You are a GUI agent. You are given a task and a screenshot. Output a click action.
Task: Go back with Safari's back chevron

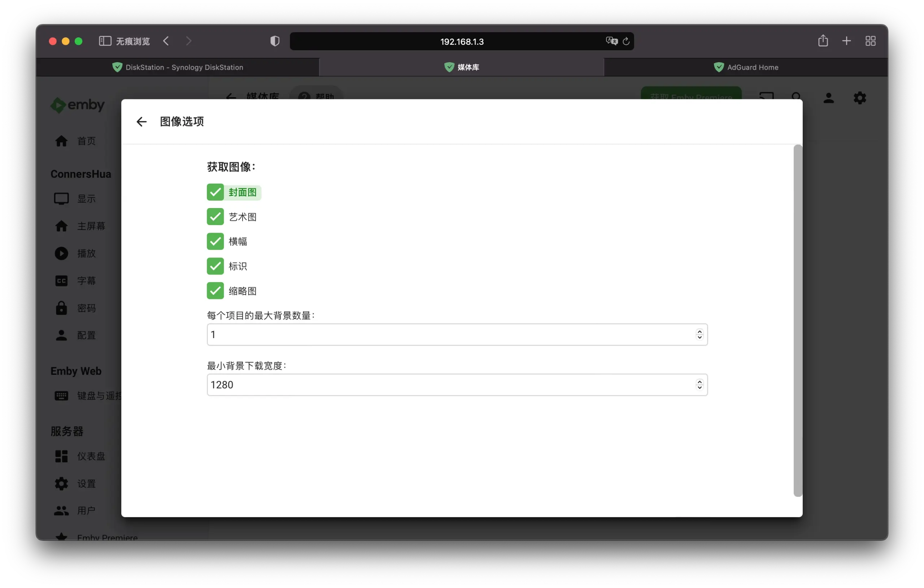[x=166, y=41]
